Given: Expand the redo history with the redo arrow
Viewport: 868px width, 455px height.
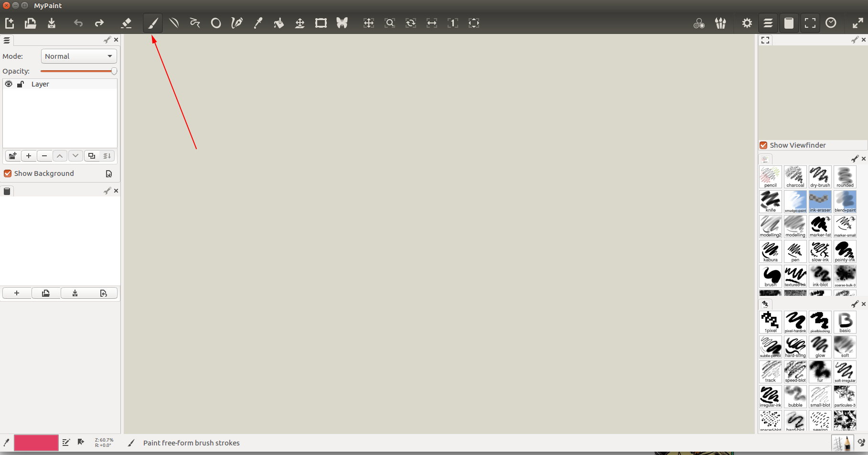Looking at the screenshot, I should point(99,22).
